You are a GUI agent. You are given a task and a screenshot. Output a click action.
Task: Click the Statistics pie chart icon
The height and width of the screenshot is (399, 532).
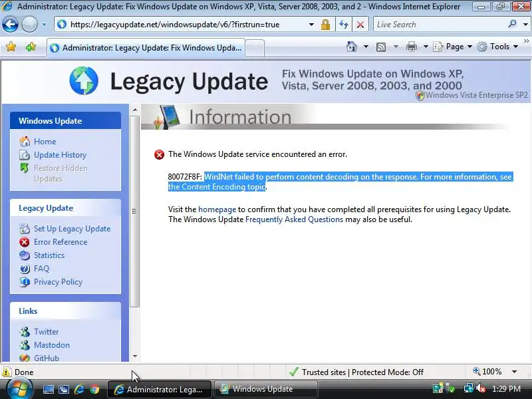[x=25, y=255]
